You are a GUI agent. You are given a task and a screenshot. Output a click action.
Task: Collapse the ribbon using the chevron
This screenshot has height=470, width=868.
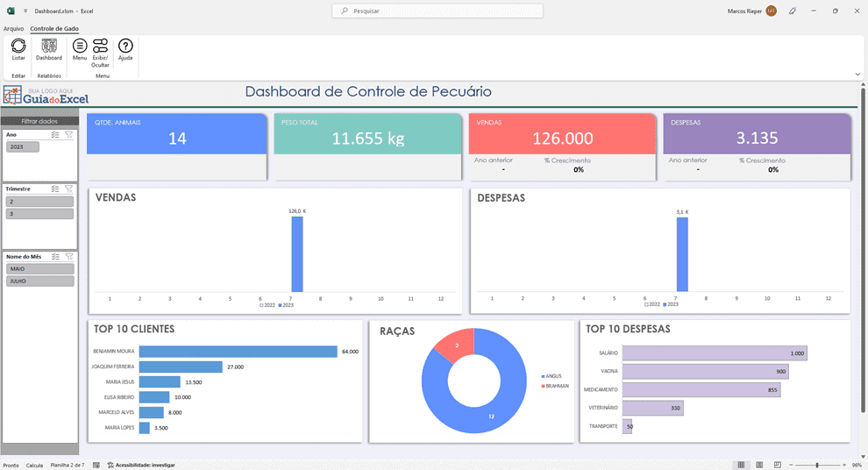(x=857, y=75)
